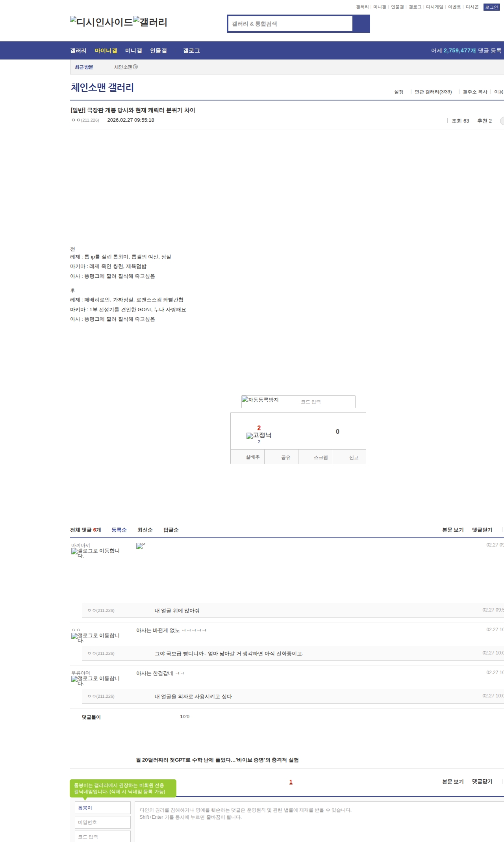Viewport: 504px width, 842px height.
Task: Open the 디시게임 link in the top menu
Action: click(434, 7)
